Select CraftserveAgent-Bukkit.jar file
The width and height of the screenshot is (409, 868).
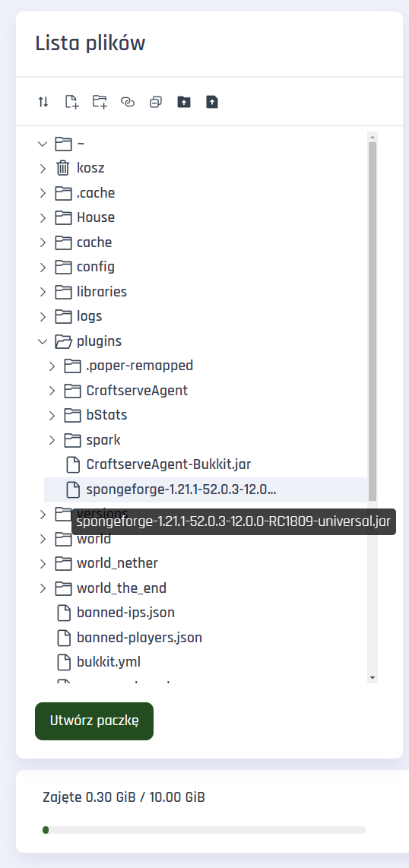click(169, 464)
